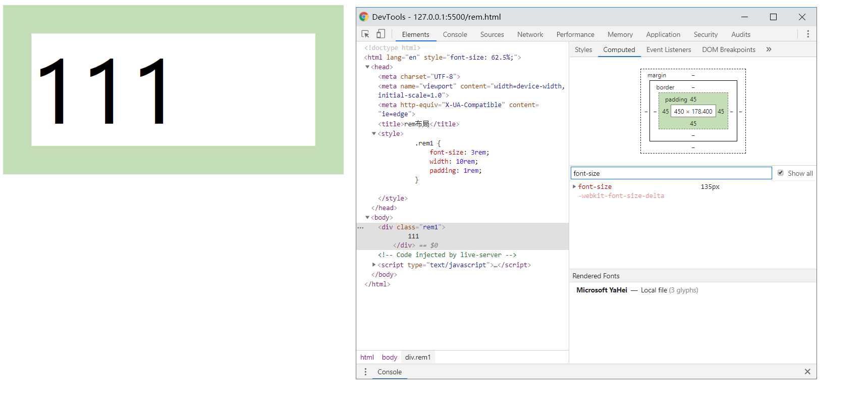Click the 111 text node in the DOM tree
Image resolution: width=868 pixels, height=398 pixels.
pos(413,236)
